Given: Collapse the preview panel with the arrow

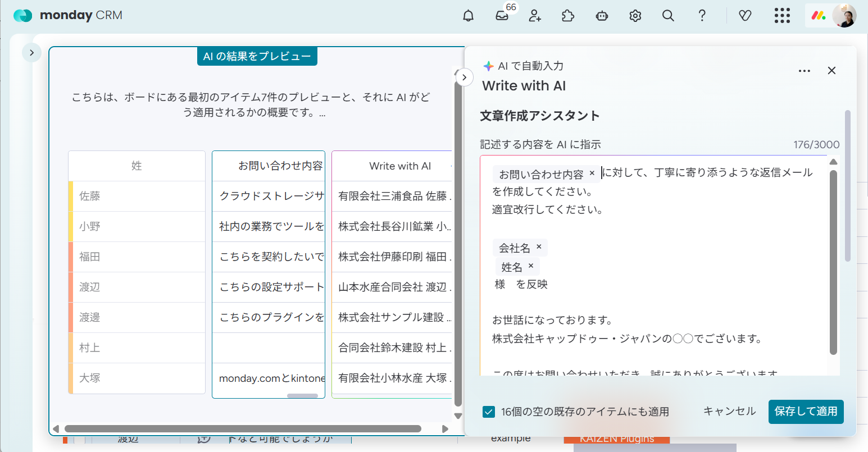Looking at the screenshot, I should coord(464,77).
